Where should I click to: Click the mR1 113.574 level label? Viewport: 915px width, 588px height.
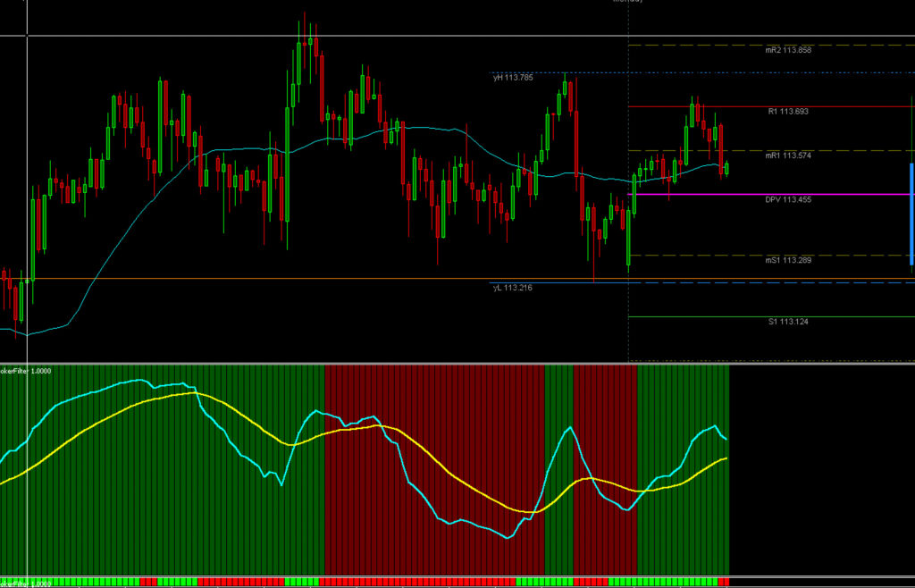click(788, 155)
